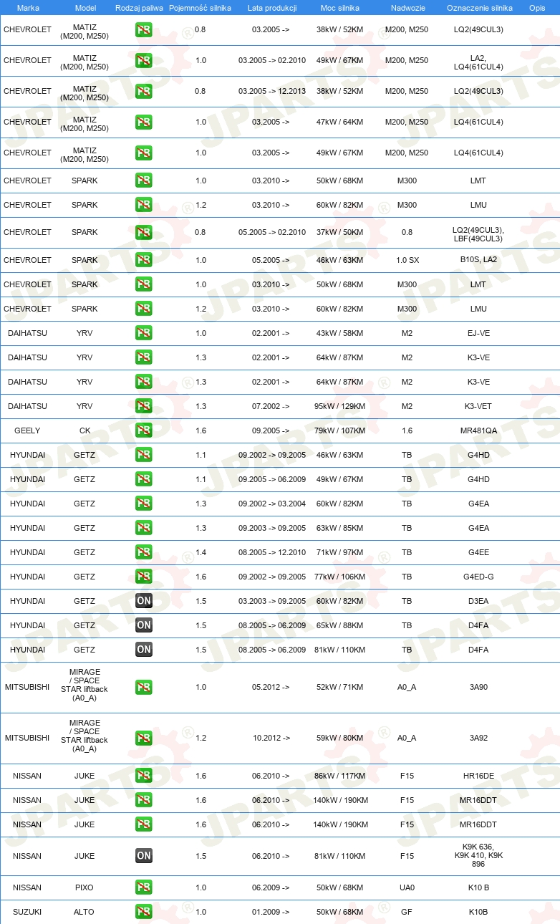Click petrol icon for Matiz 47kW / 64KM row

(144, 122)
